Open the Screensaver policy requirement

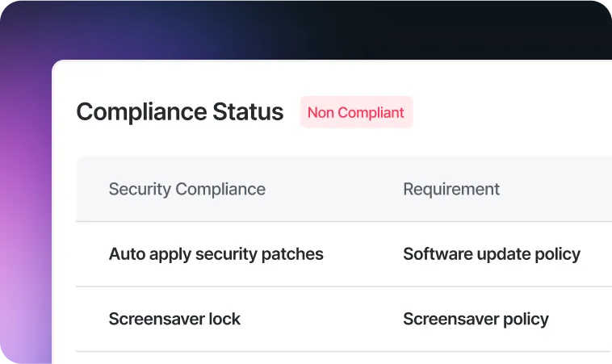pyautogui.click(x=476, y=319)
